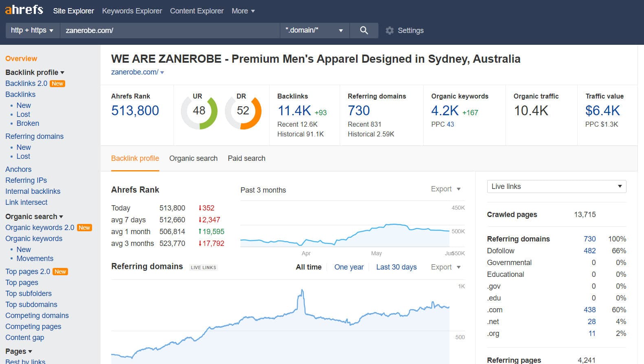644x364 pixels.
Task: Click .org domains count 11
Action: click(592, 333)
